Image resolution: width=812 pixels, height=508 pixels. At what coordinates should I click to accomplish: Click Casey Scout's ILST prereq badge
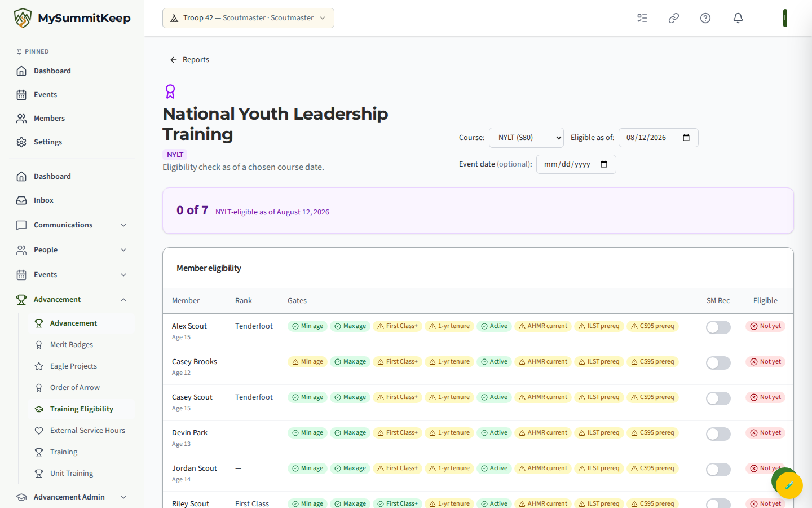point(599,397)
